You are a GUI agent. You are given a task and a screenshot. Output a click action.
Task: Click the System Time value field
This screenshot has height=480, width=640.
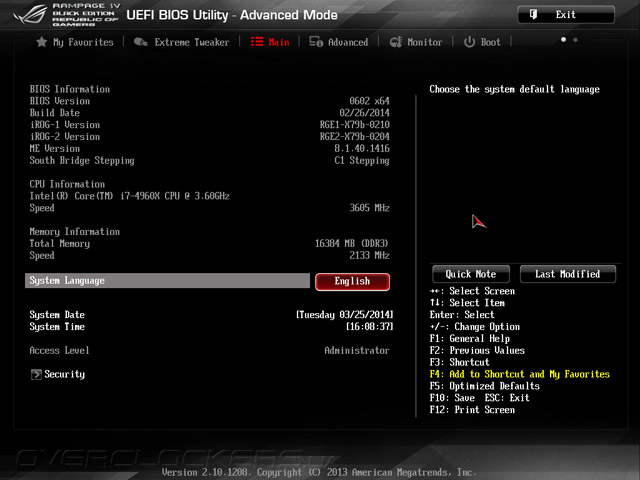(369, 327)
